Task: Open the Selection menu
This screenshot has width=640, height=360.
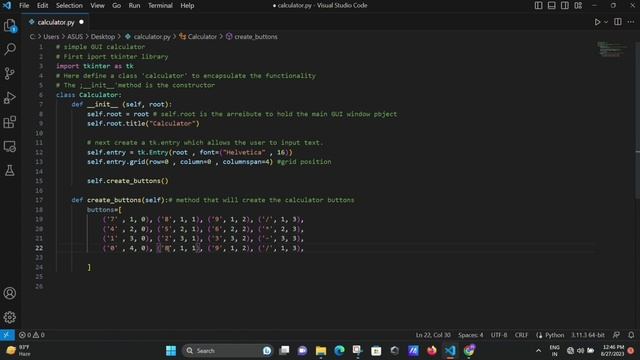Action: tap(69, 5)
